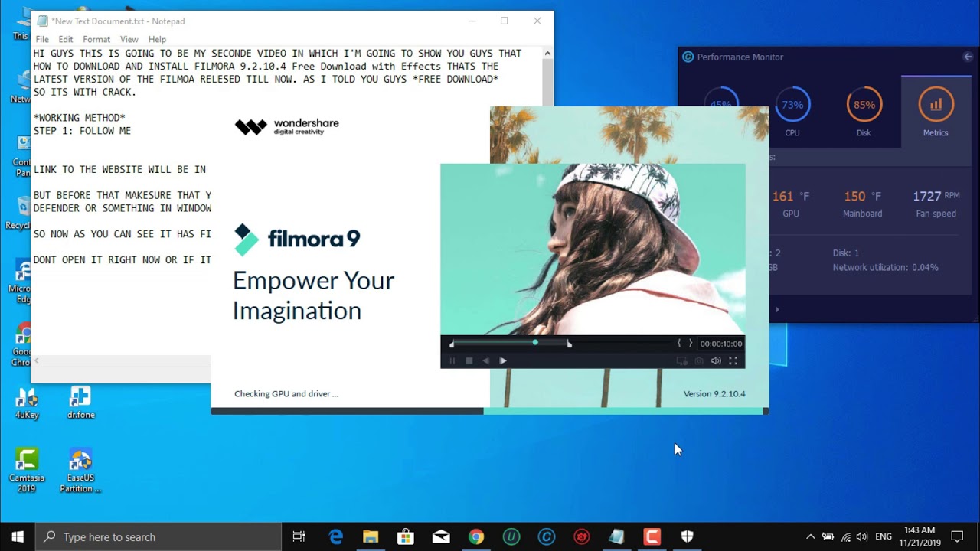Viewport: 980px width, 551px height.
Task: Open Microsoft Store from the taskbar
Action: click(x=406, y=536)
